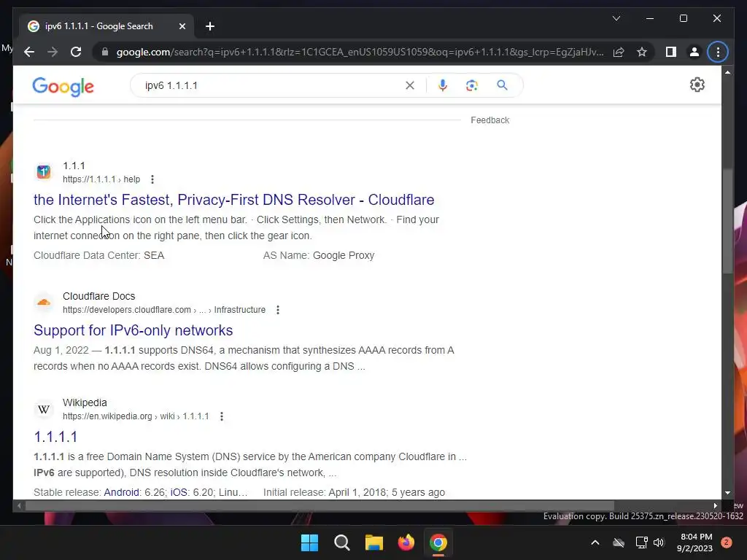
Task: Submit search with the magnifier icon
Action: pos(502,85)
